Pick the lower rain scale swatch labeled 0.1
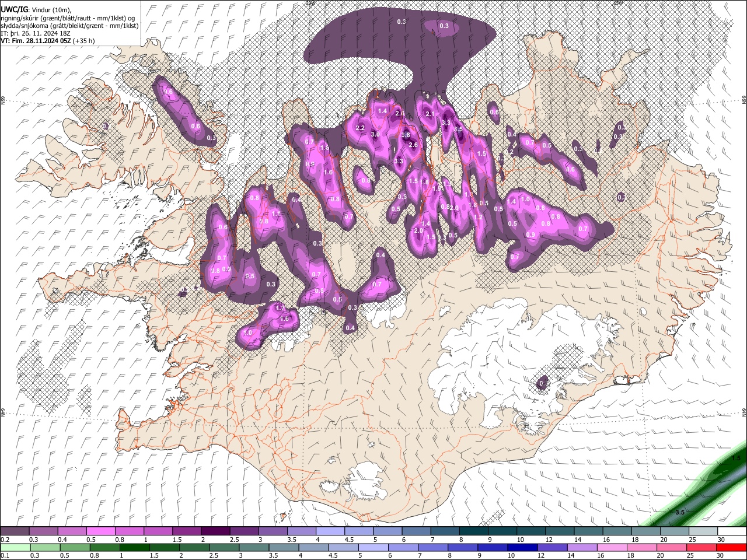Screen dimensions: 747x560 [16, 547]
